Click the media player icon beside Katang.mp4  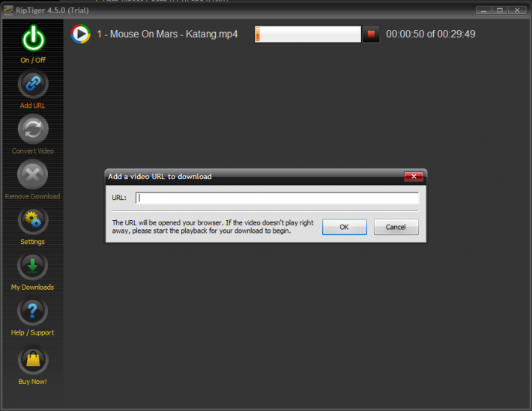pyautogui.click(x=80, y=34)
